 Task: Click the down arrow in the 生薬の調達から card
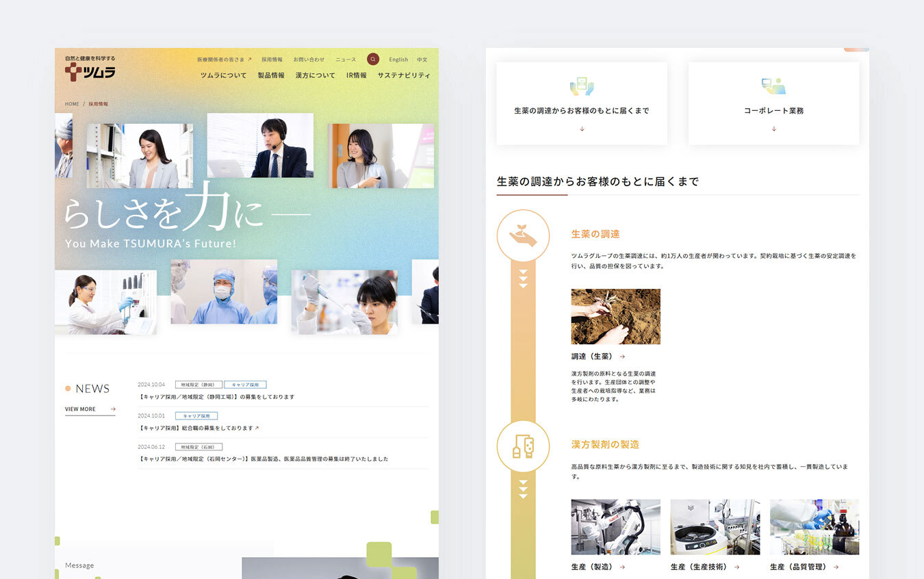pos(582,129)
